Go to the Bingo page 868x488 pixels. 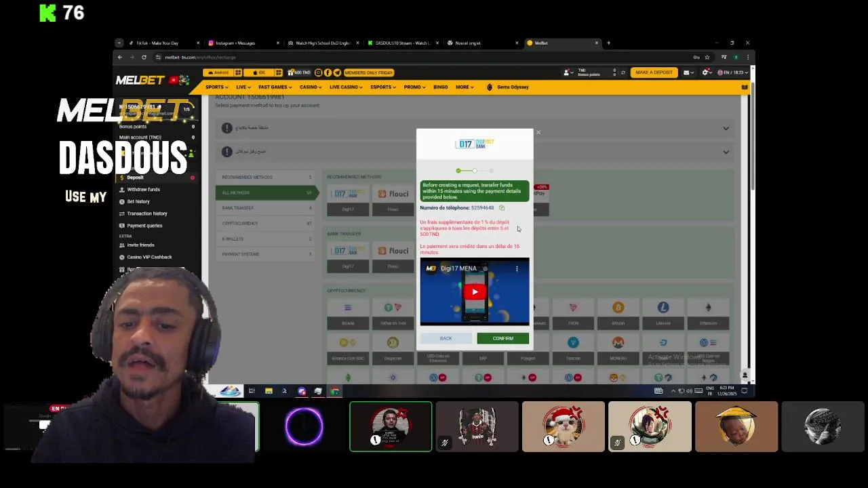[x=440, y=87]
